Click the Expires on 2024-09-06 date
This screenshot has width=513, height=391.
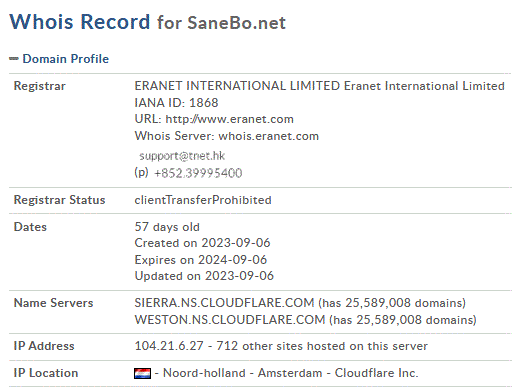201,260
